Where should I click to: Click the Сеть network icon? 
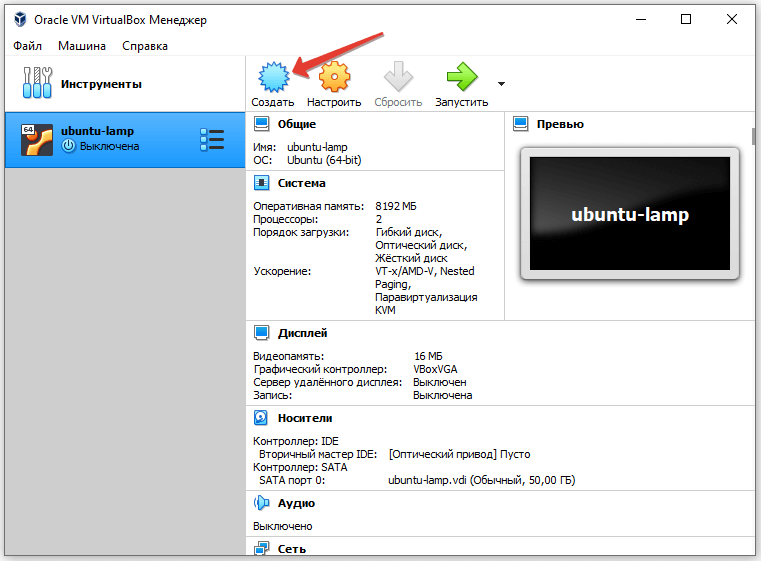pos(262,548)
